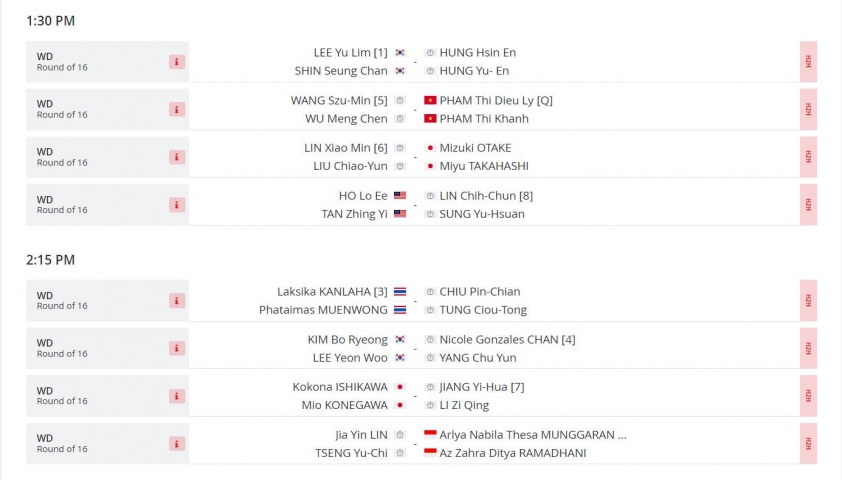Screen dimensions: 842x480
Task: Open info icon for WANG Szu-Min match
Action: click(x=177, y=110)
